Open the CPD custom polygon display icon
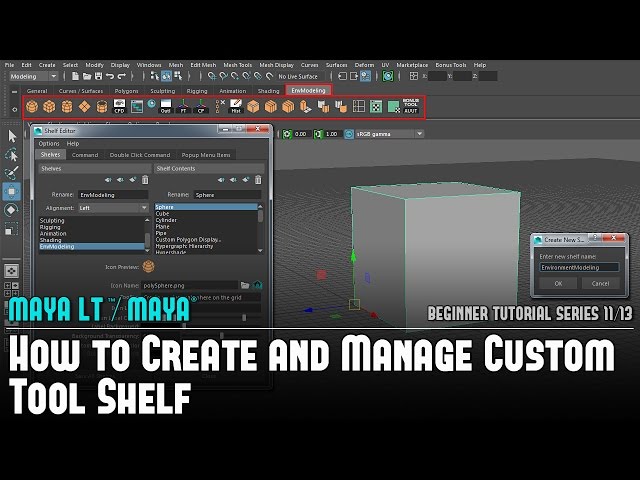Viewport: 640px width, 480px height. 119,107
